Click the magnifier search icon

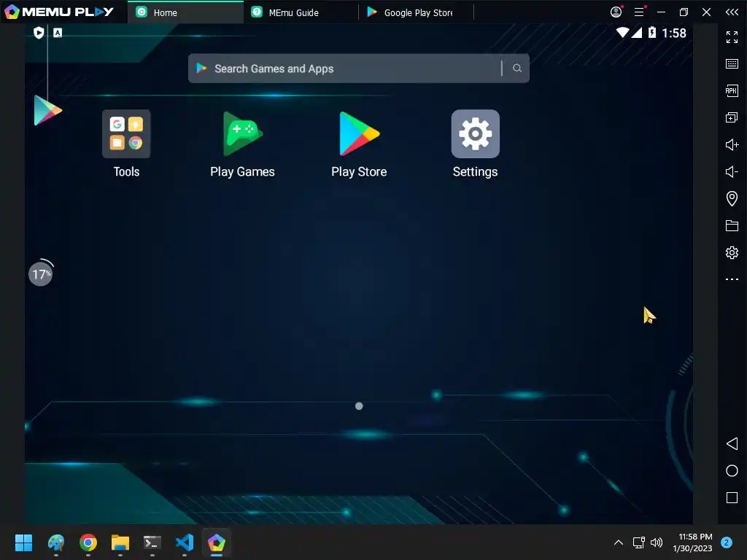[x=517, y=68]
